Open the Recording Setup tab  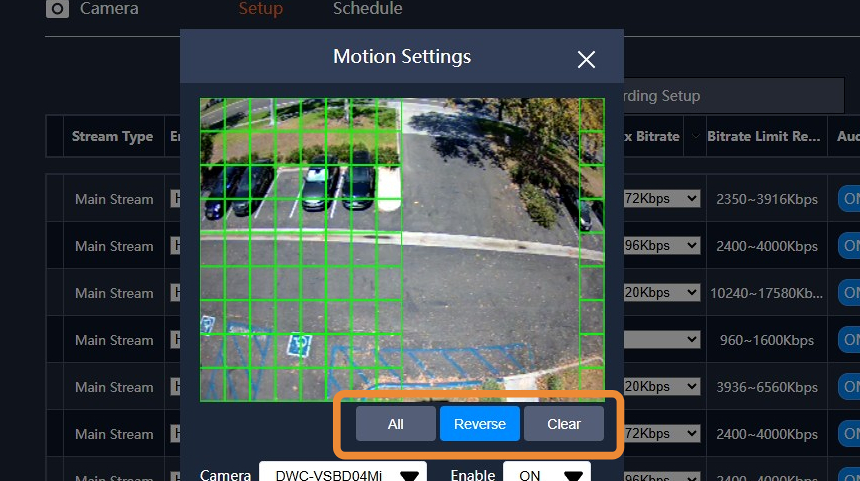point(733,95)
